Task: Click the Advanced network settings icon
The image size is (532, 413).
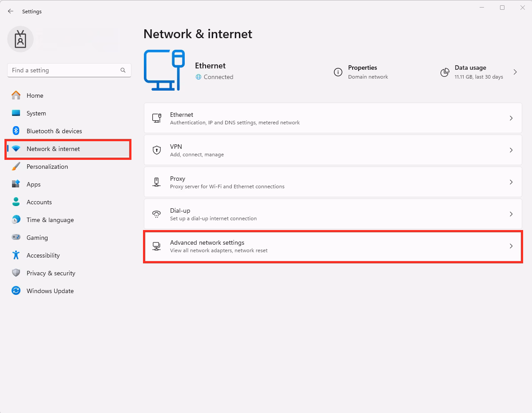Action: [157, 246]
